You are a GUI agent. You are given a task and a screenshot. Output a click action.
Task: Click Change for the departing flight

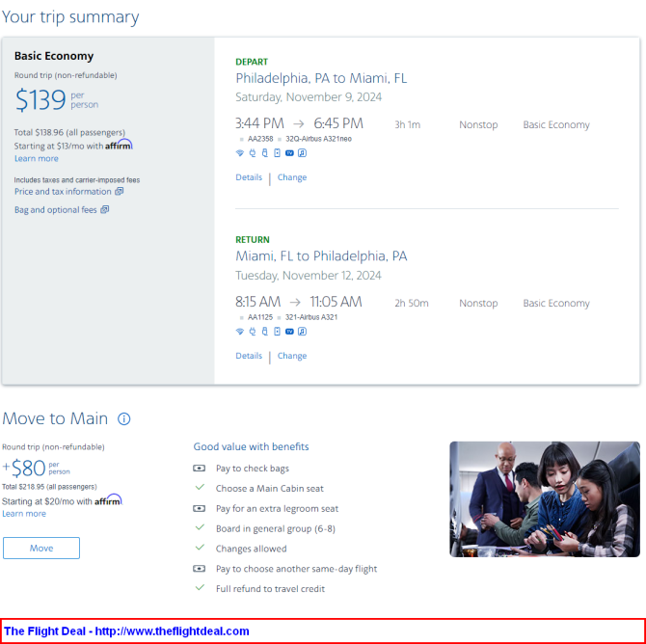click(292, 177)
